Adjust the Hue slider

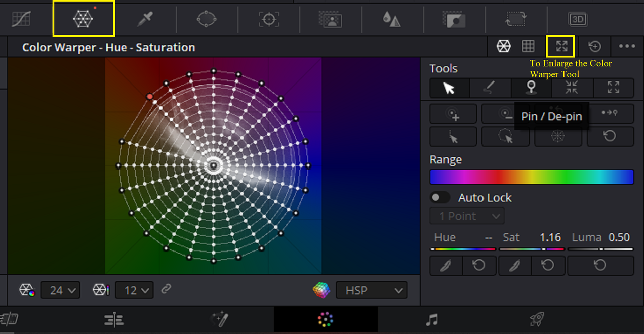tap(463, 249)
